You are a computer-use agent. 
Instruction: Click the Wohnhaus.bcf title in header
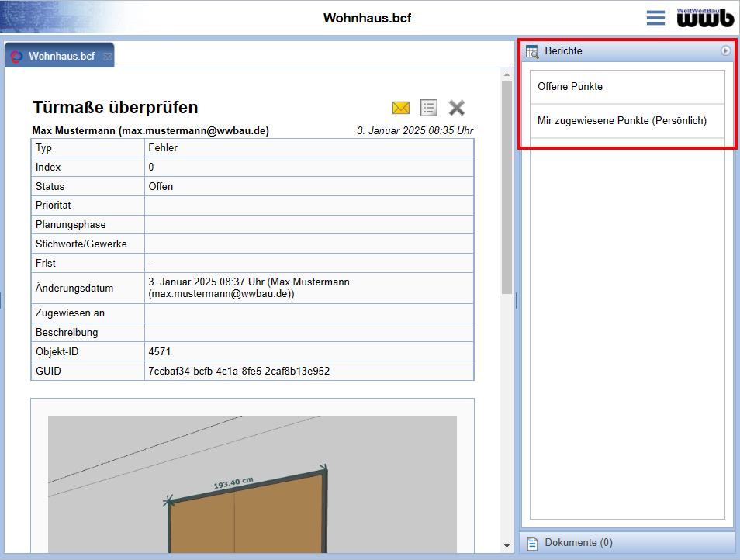tap(367, 18)
